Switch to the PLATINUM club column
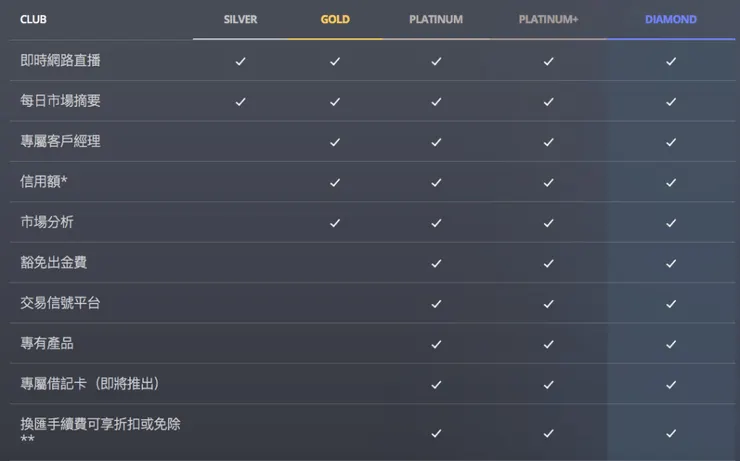This screenshot has height=461, width=740. click(436, 19)
